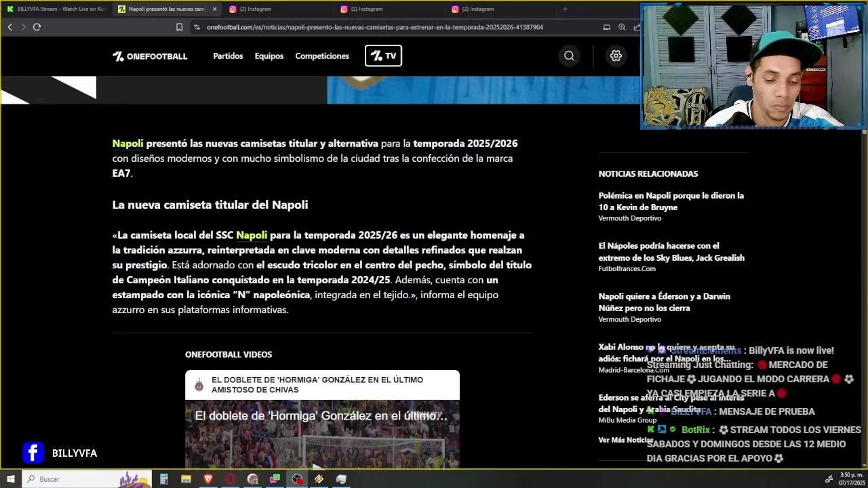Open the Equipos menu
This screenshot has height=488, width=868.
pos(269,56)
